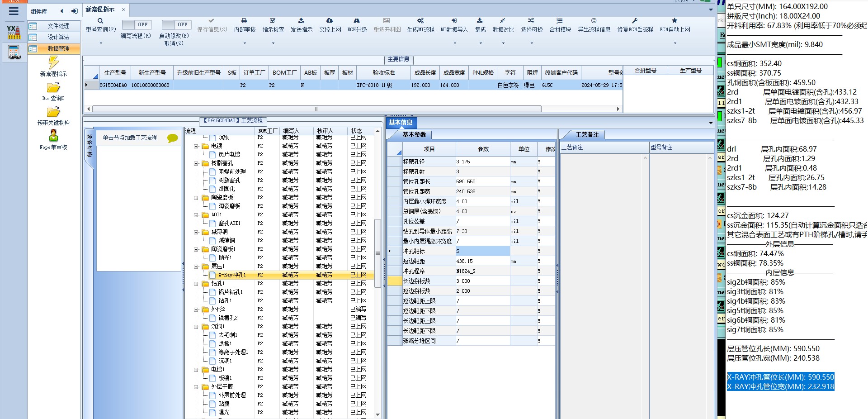Click the 合拼型号 column header
The width and height of the screenshot is (868, 419).
coord(646,71)
